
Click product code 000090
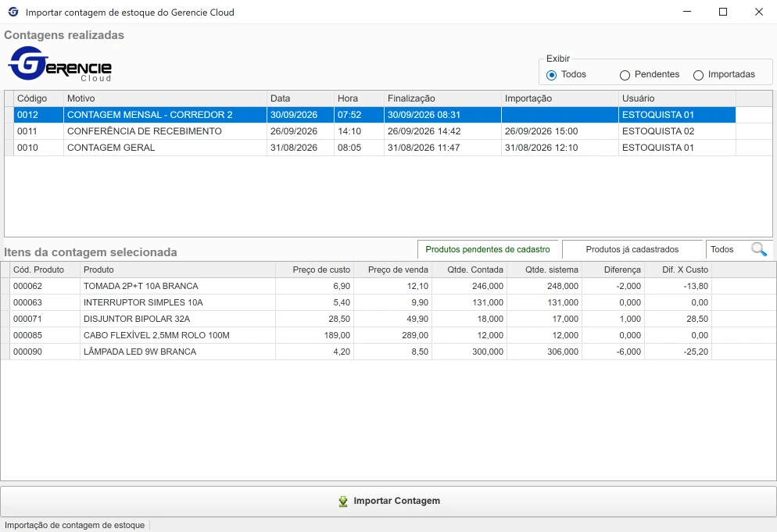[45, 352]
